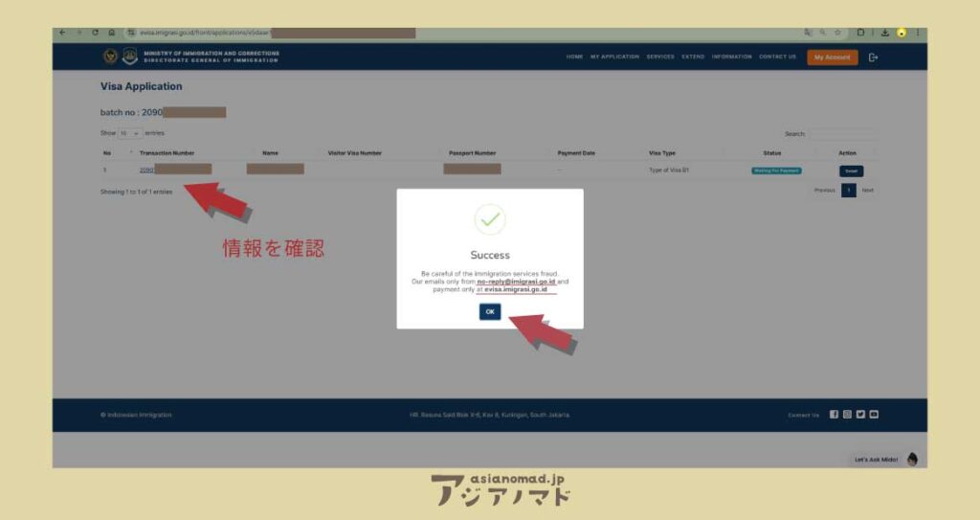Sort table by Transaction Number column

(167, 153)
